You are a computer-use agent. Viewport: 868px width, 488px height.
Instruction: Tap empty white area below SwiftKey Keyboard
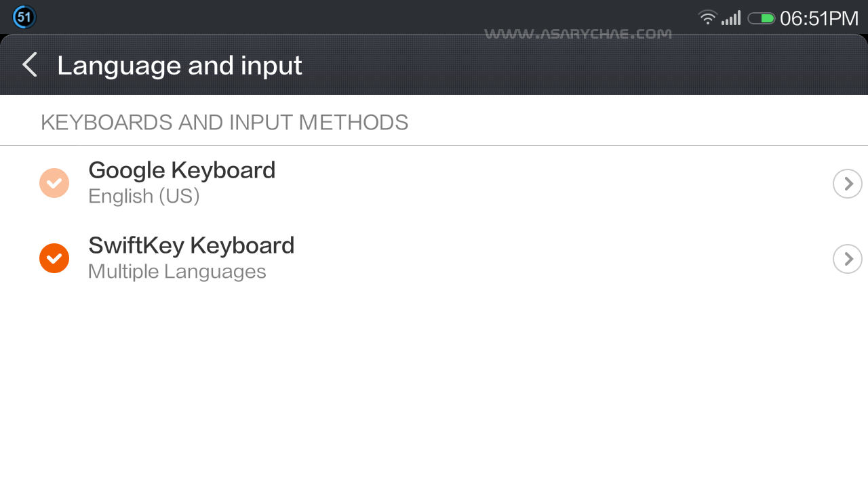click(x=434, y=386)
